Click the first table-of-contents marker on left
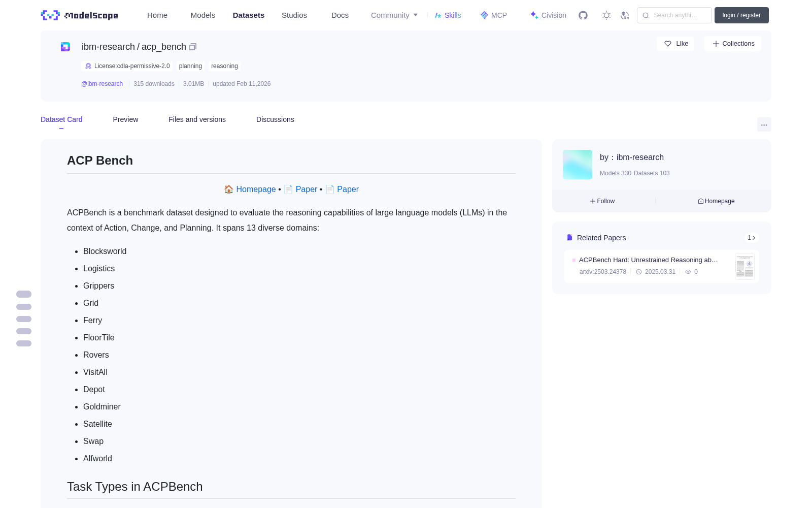The width and height of the screenshot is (812, 508). coord(24,294)
